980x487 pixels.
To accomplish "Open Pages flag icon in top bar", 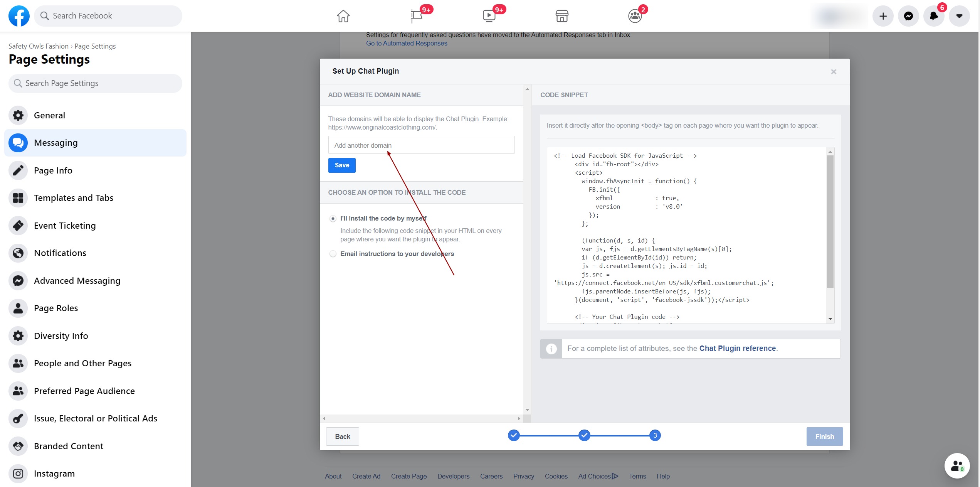I will (417, 16).
